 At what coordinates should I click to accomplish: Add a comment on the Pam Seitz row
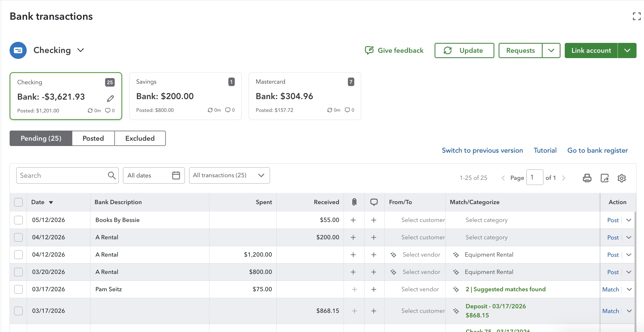coord(374,289)
